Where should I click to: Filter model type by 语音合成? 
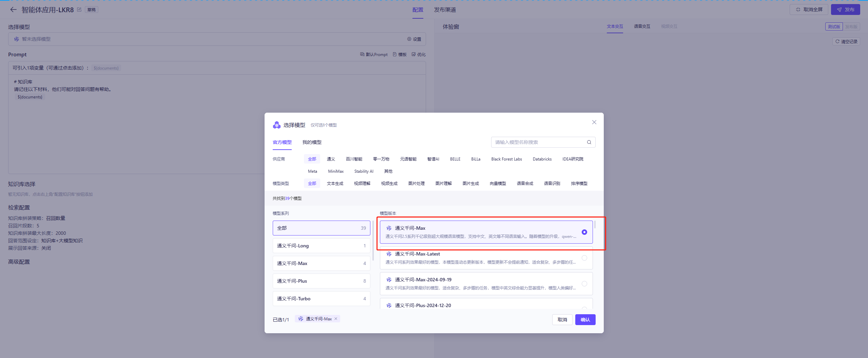(525, 184)
